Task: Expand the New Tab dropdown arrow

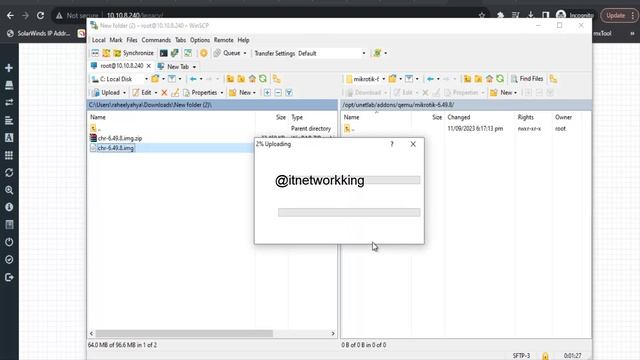Action: [x=194, y=67]
